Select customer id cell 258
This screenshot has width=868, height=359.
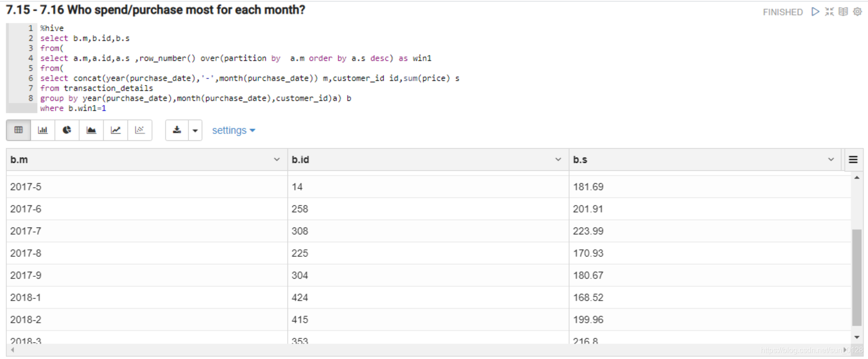[428, 209]
